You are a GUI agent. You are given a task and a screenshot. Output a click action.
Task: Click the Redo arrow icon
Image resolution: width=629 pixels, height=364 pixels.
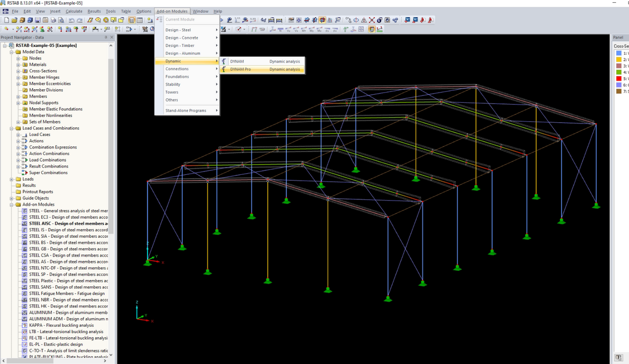[79, 20]
